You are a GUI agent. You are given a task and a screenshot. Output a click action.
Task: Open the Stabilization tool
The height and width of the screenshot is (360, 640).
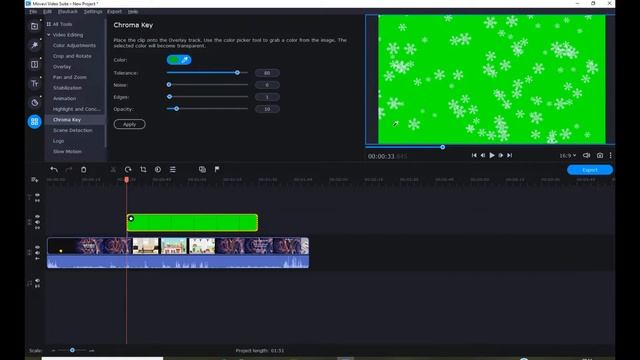click(x=67, y=88)
